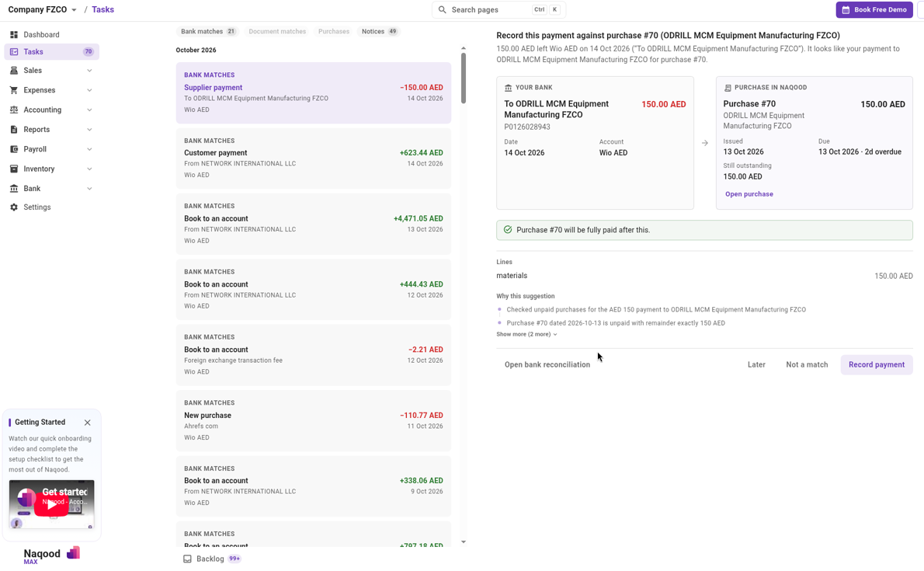Click the 99+ badge on Backlog

pos(234,559)
